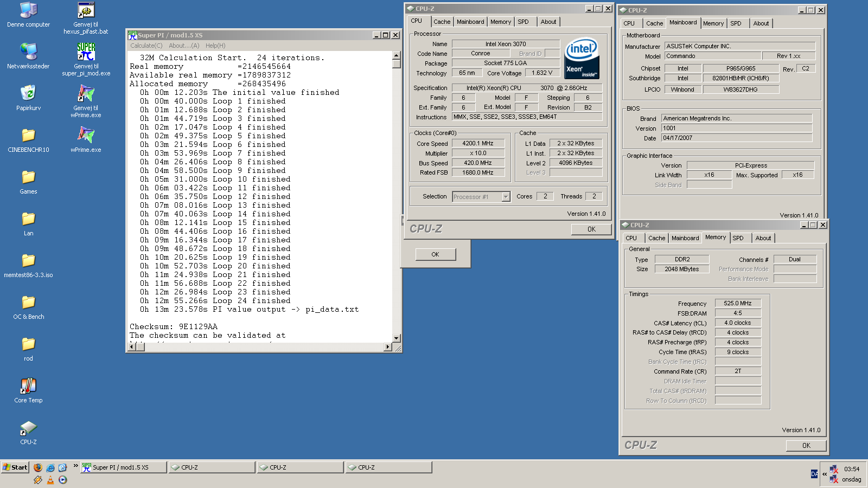This screenshot has height=488, width=868.
Task: Switch to Memory tab in Processor CPU-Z window
Action: pos(501,22)
